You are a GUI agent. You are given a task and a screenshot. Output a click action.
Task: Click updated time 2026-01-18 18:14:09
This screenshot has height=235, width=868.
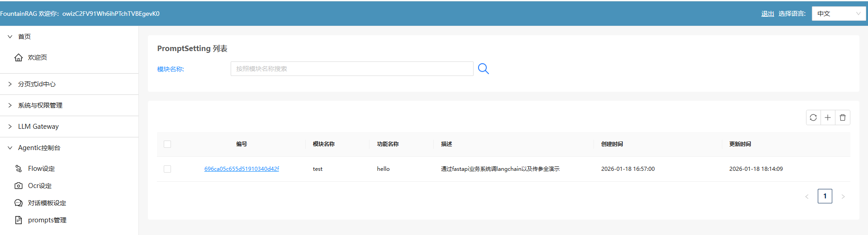[x=756, y=169]
